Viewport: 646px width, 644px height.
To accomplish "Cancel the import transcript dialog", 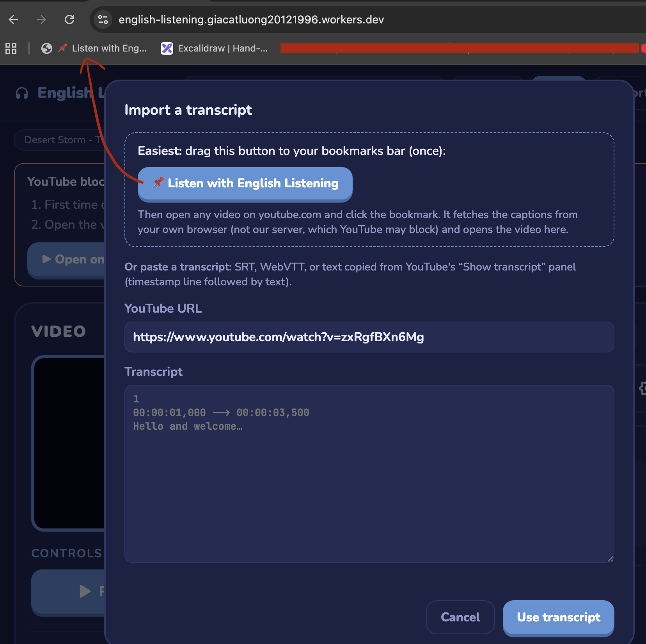I will pyautogui.click(x=460, y=617).
